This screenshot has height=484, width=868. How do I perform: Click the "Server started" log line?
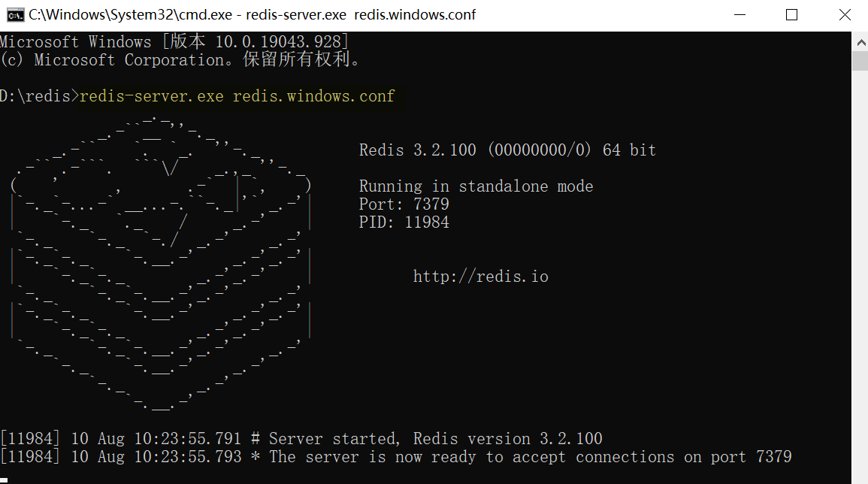point(301,439)
